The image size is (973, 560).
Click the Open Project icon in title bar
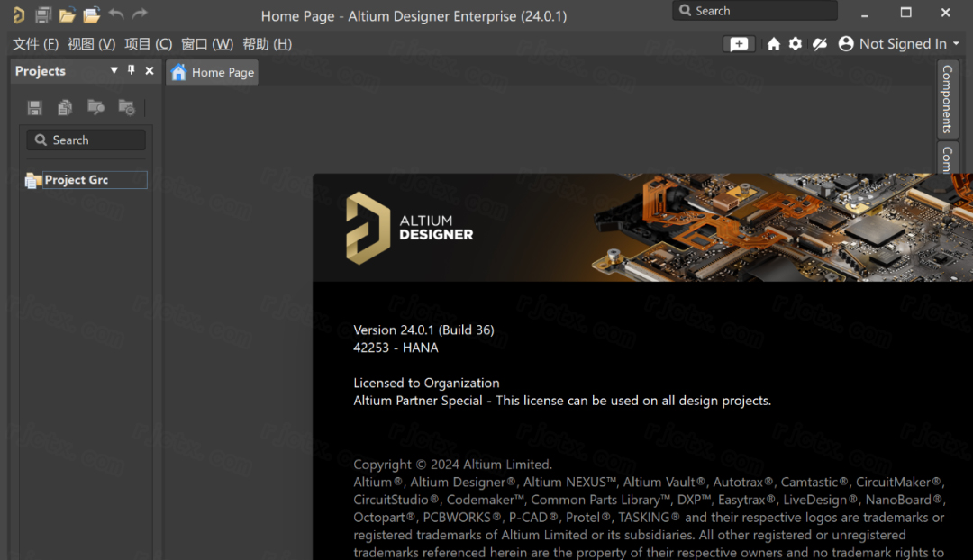pos(91,15)
